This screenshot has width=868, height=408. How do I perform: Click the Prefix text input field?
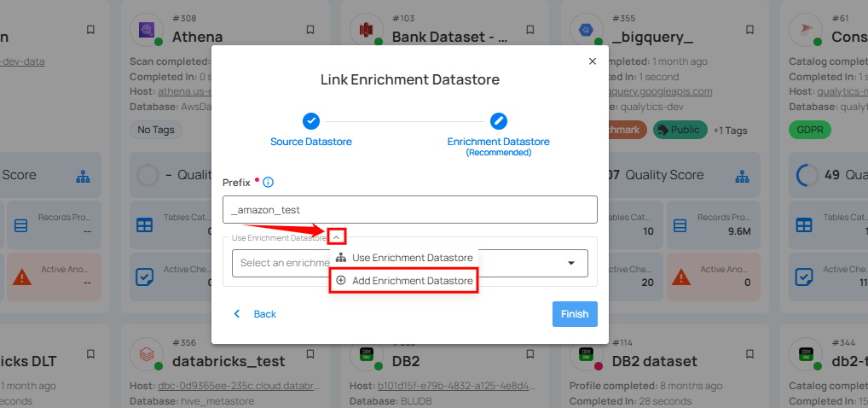click(x=409, y=210)
